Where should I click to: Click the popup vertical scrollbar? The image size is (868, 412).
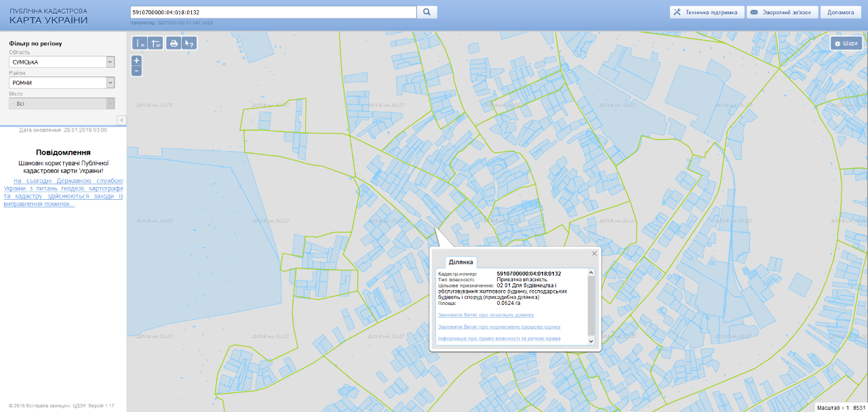pyautogui.click(x=591, y=305)
